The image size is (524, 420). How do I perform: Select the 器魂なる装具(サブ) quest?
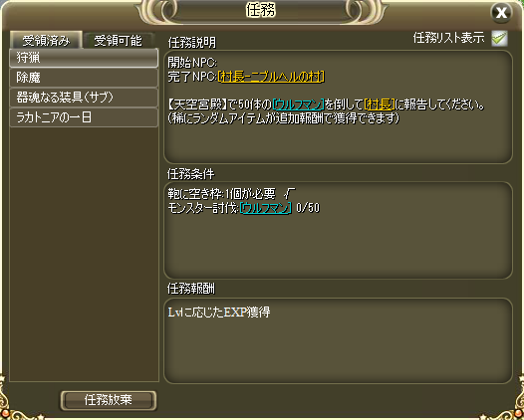tap(84, 98)
